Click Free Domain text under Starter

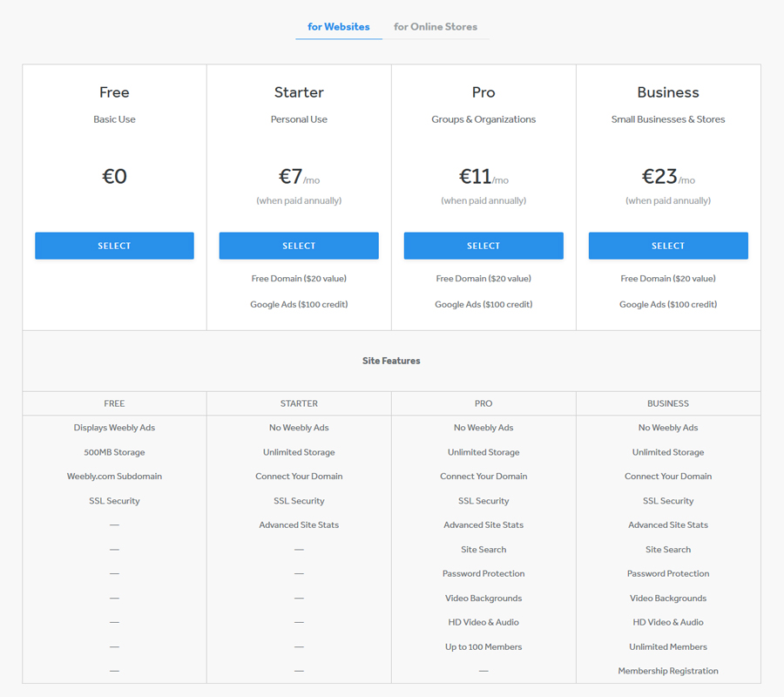(x=299, y=279)
